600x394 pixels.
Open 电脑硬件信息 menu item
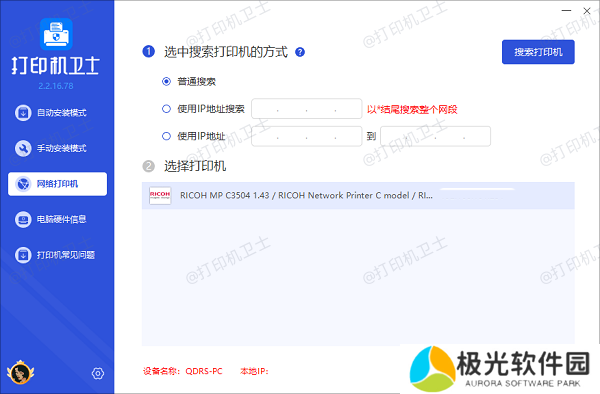tap(57, 220)
